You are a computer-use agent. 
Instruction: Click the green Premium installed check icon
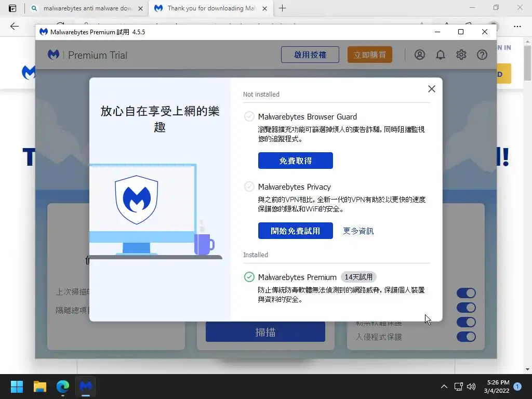pyautogui.click(x=249, y=277)
